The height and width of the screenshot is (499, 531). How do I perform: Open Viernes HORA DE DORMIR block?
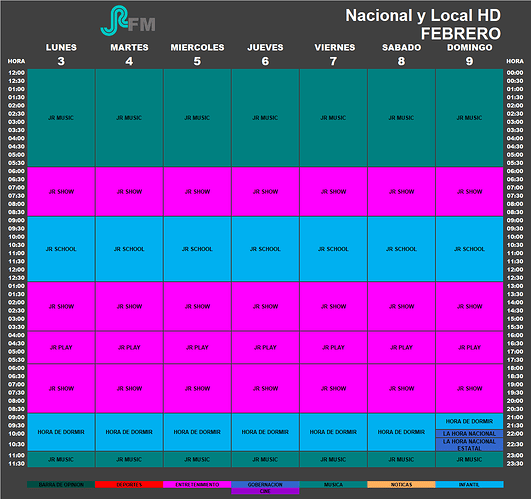coord(333,432)
